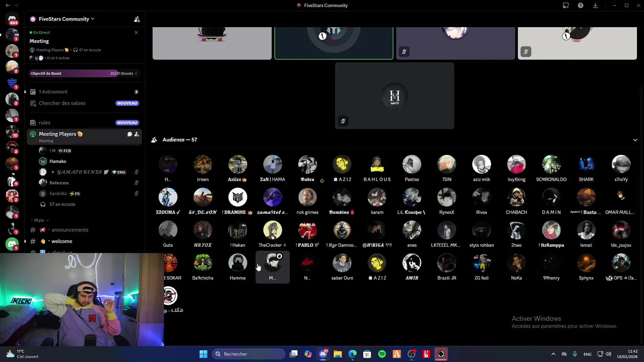Open the announcements channel
The width and height of the screenshot is (644, 362).
click(x=84, y=230)
